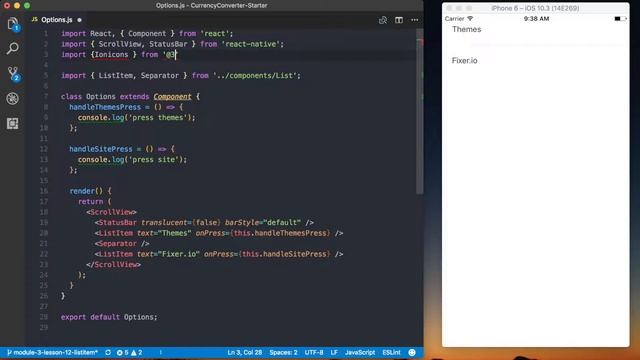Click 9:38 AM clock in simulator
This screenshot has height=360, width=640.
536,19
